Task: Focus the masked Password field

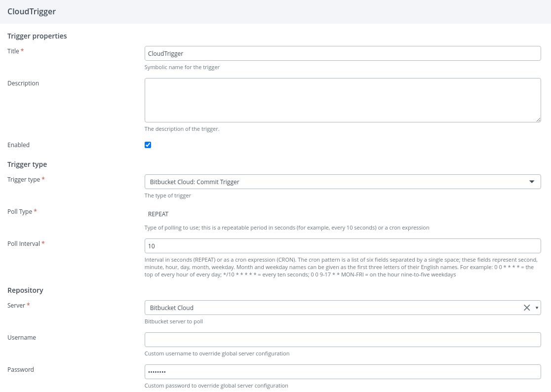Action: coord(342,372)
